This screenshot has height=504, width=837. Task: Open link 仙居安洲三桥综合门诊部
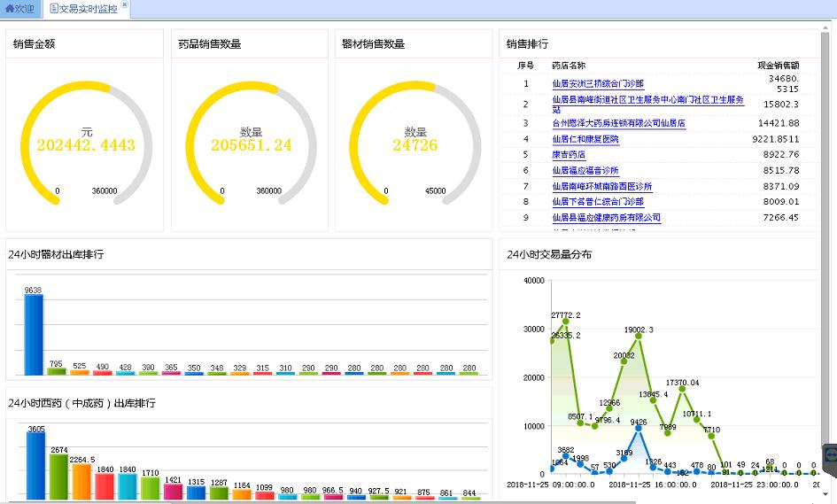[x=598, y=84]
